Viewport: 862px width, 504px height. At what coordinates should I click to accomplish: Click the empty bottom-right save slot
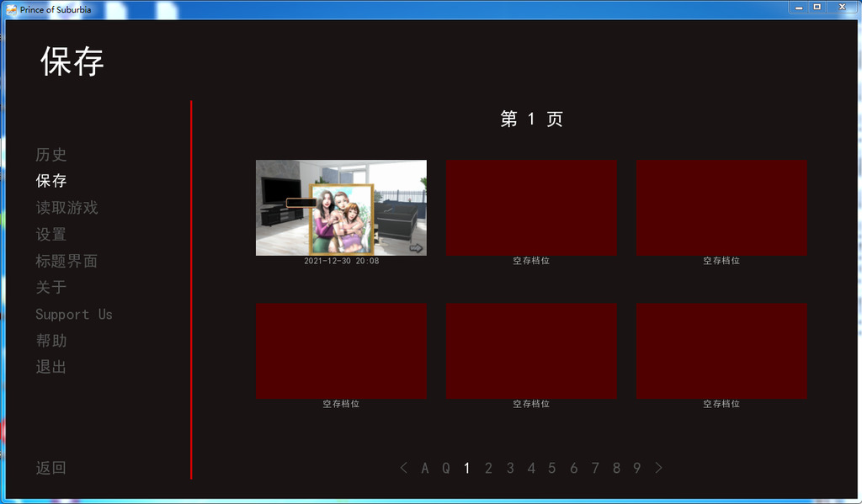tap(721, 351)
